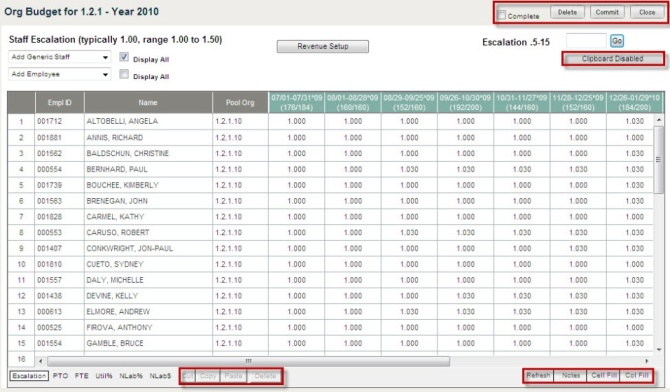Click employee ID 001712
The height and width of the screenshot is (392, 670).
click(x=50, y=121)
